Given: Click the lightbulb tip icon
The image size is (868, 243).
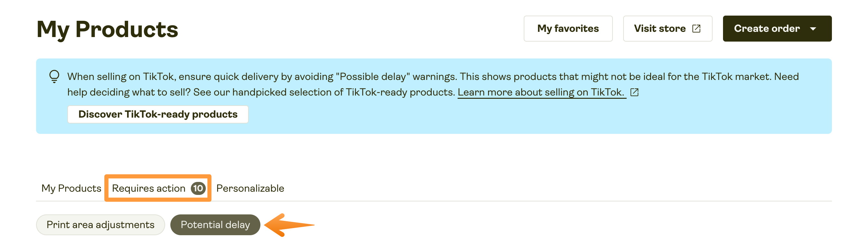Looking at the screenshot, I should pyautogui.click(x=54, y=76).
